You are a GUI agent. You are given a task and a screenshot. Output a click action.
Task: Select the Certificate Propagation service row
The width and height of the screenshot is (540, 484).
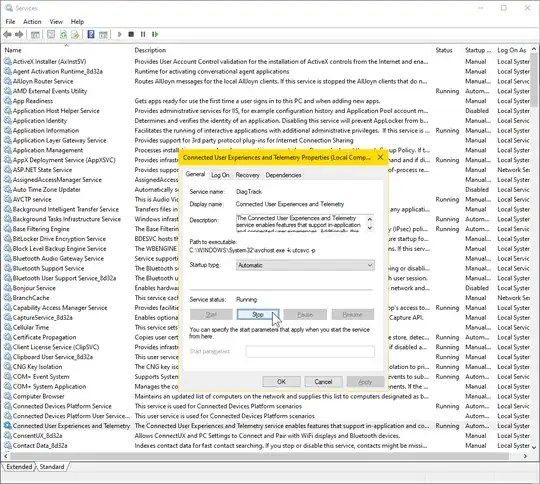[267, 337]
